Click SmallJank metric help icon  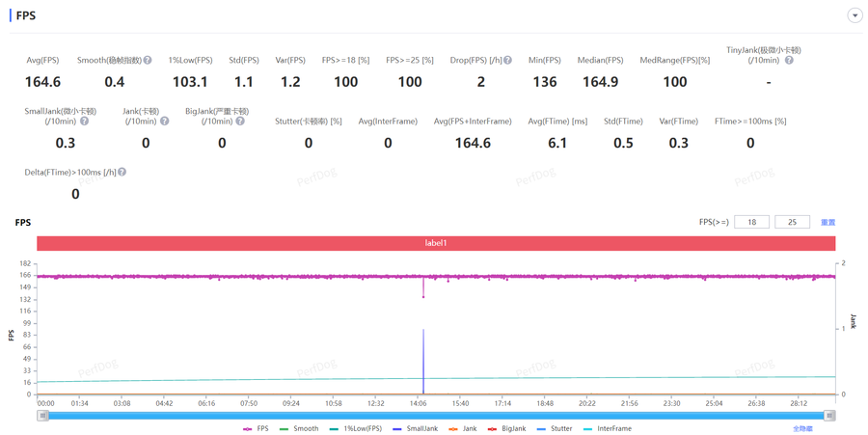84,122
